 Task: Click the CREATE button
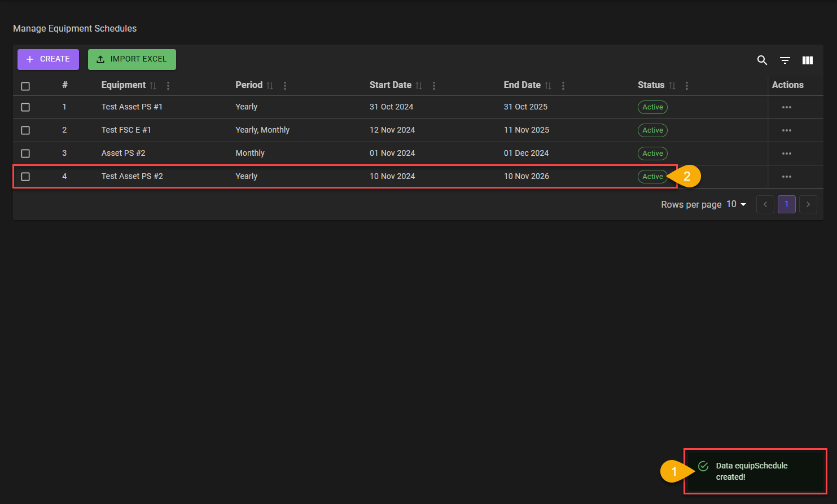(48, 59)
